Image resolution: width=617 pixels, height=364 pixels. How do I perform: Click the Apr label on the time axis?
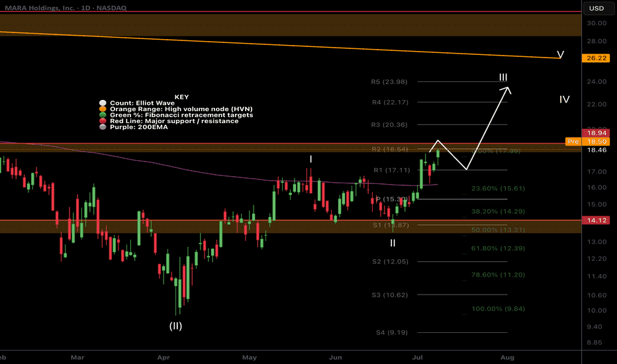point(164,357)
